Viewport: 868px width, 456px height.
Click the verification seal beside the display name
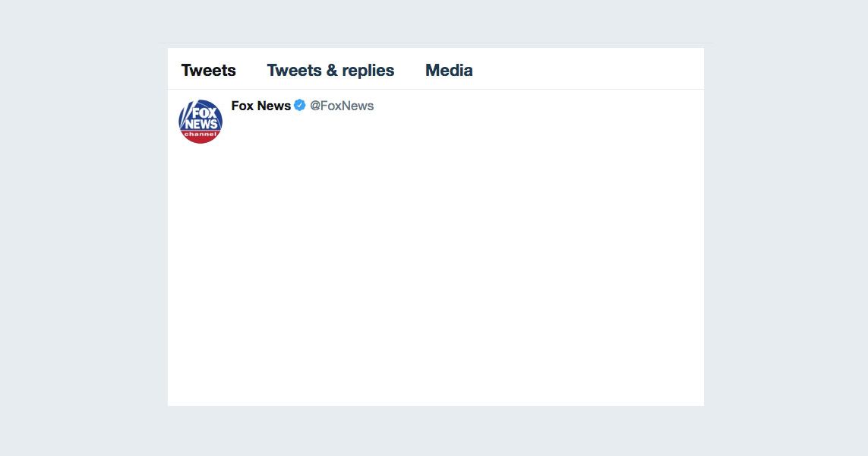298,106
